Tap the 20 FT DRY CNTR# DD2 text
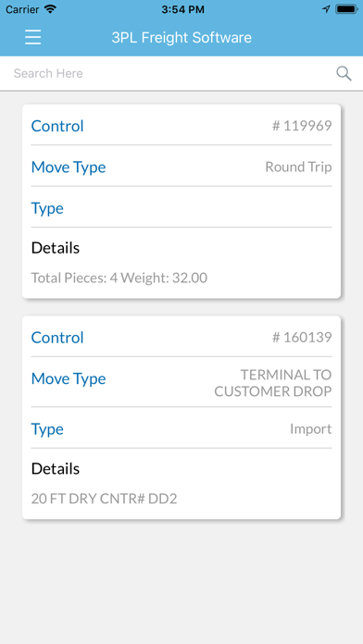This screenshot has width=363, height=644. click(104, 499)
